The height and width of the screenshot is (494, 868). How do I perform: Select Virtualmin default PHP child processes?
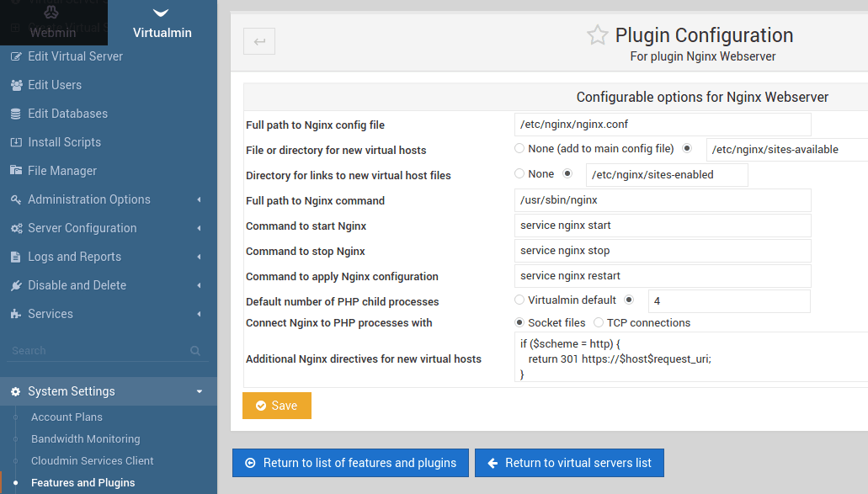click(x=519, y=300)
